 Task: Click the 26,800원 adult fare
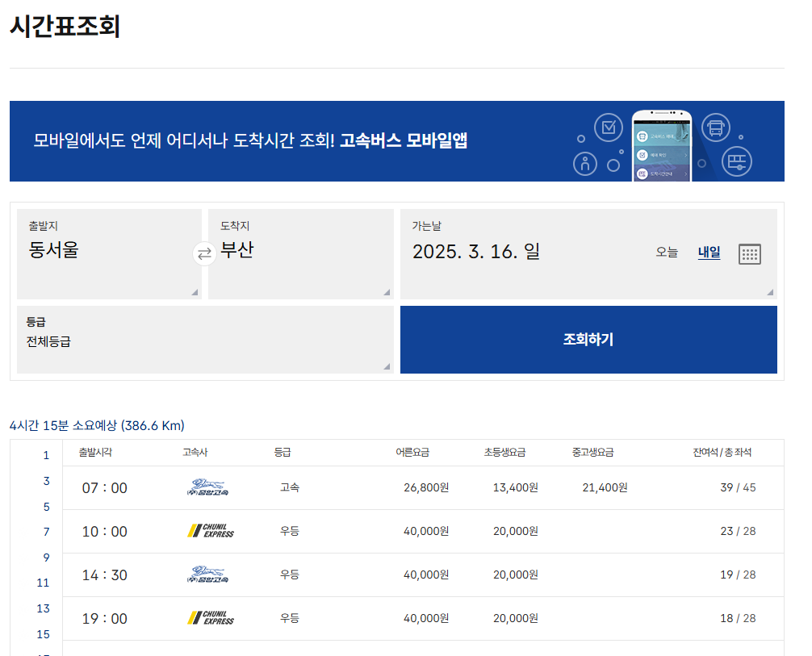[x=426, y=487]
